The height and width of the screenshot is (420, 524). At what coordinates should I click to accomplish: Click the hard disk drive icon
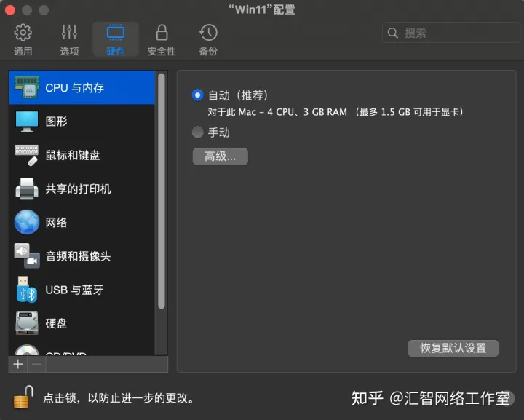27,323
